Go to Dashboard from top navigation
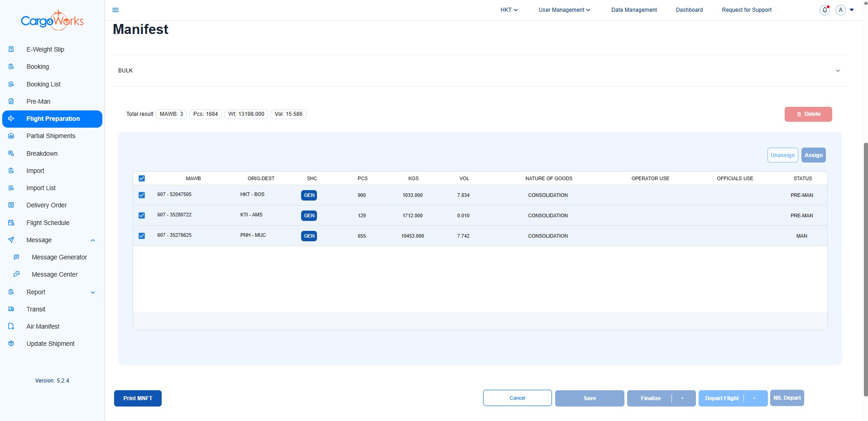868x421 pixels. (x=689, y=10)
